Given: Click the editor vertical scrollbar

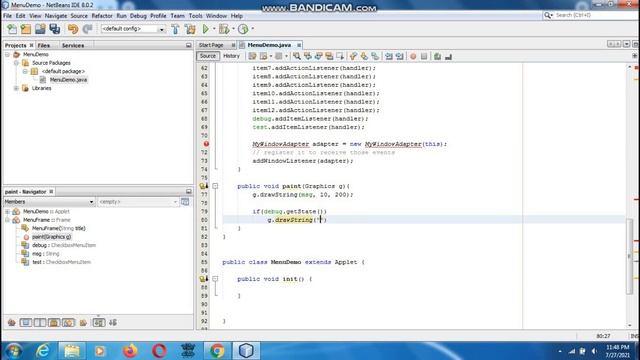Looking at the screenshot, I should click(629, 256).
